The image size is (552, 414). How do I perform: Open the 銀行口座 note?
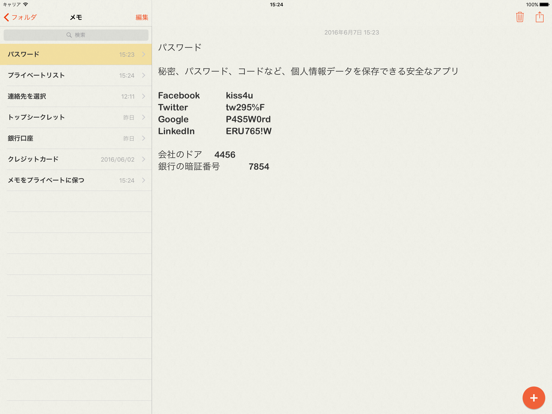(76, 138)
